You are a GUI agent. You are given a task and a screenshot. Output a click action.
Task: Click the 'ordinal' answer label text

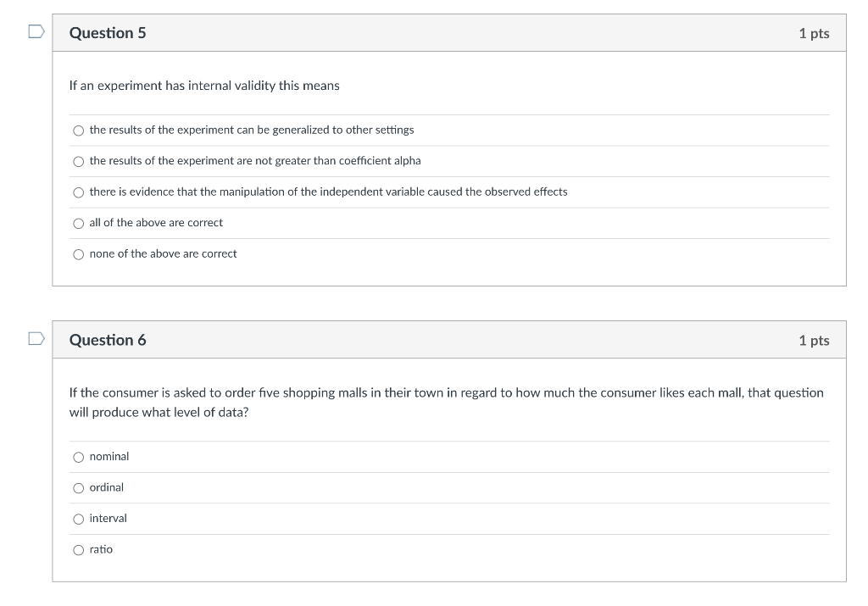[x=106, y=487]
